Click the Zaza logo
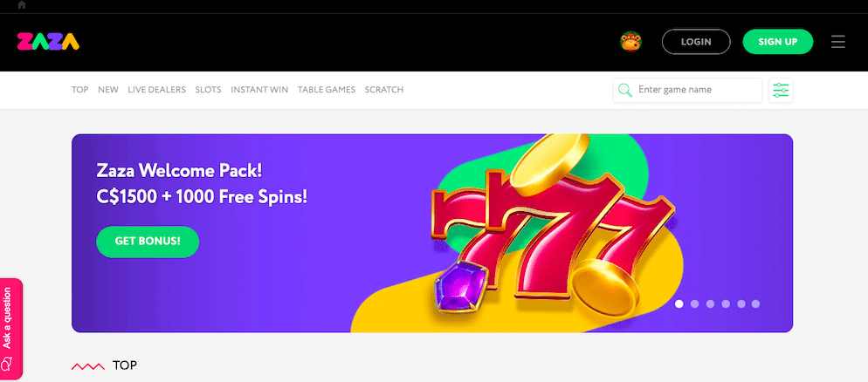 pyautogui.click(x=48, y=42)
